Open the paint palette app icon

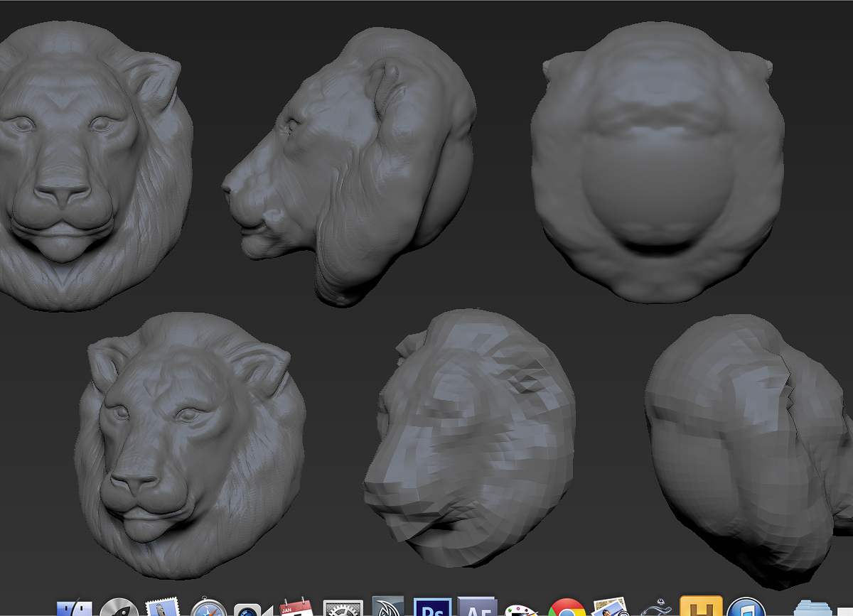[522, 610]
